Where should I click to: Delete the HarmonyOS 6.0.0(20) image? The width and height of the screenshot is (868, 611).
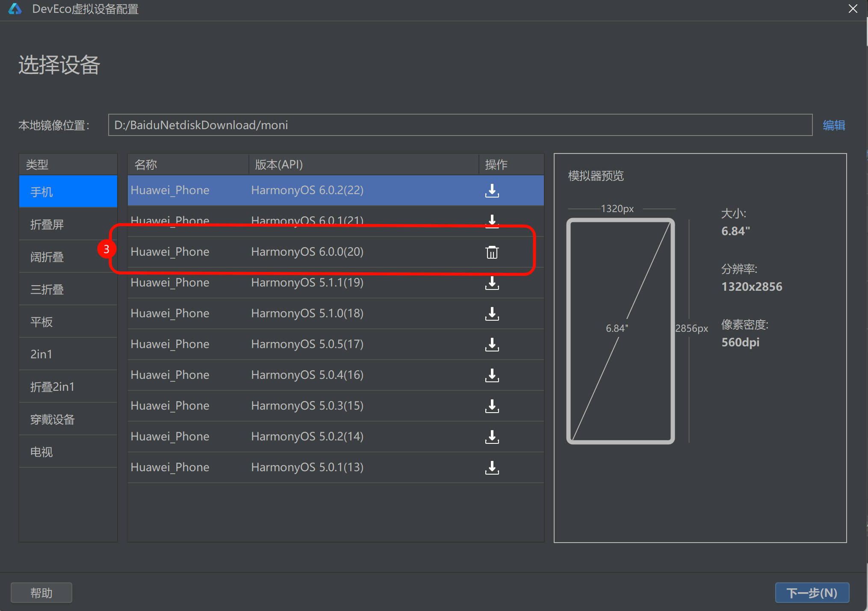[492, 252]
